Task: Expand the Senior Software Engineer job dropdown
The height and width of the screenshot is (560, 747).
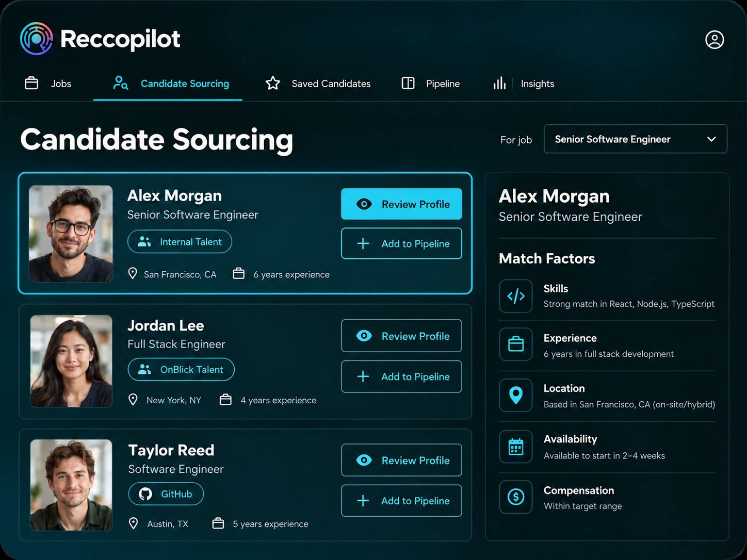Action: click(636, 139)
